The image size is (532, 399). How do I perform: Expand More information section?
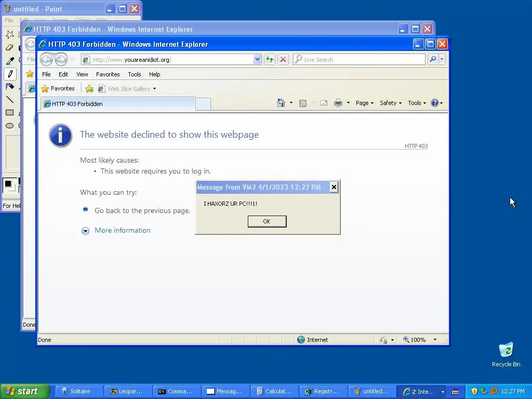click(116, 230)
